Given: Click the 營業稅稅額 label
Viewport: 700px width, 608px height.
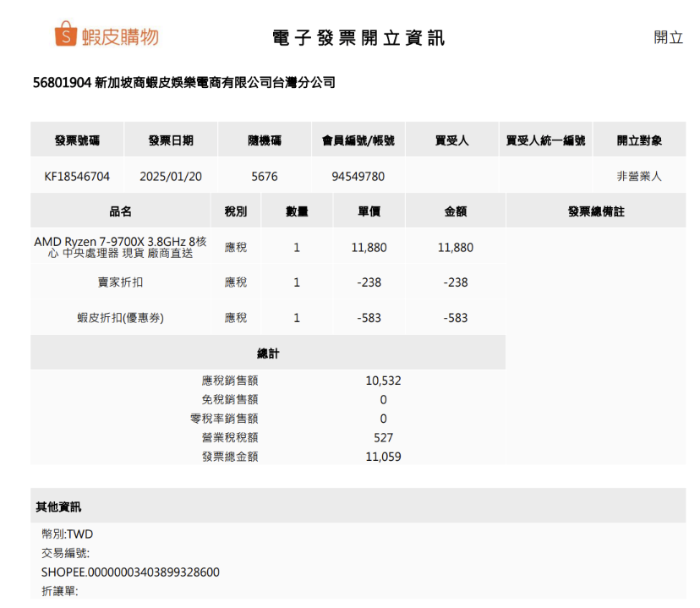Looking at the screenshot, I should tap(230, 437).
